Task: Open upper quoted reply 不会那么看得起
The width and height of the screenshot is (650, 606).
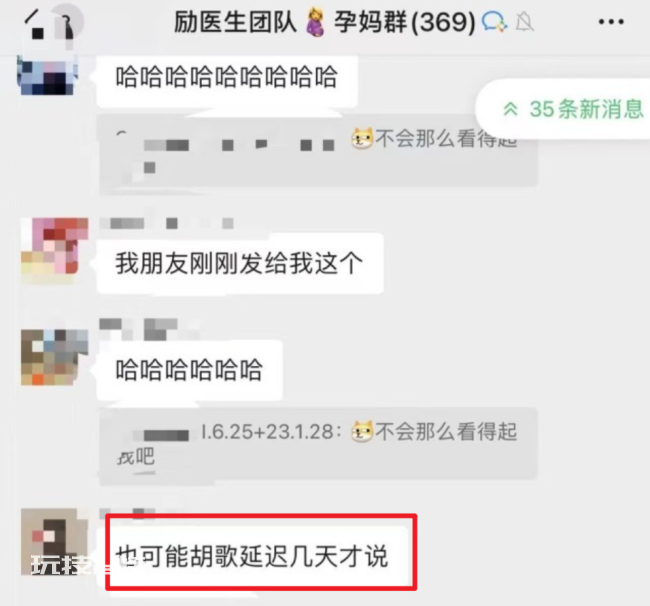Action: 318,151
